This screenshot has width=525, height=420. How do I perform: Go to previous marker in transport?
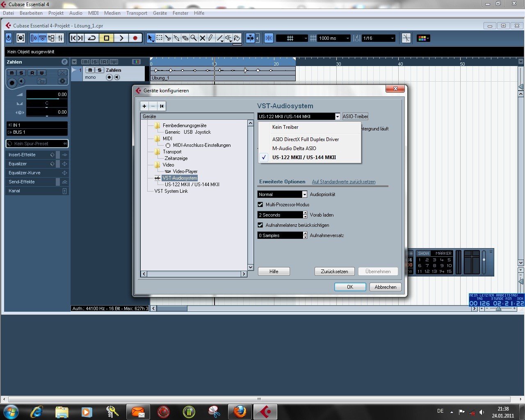point(73,38)
